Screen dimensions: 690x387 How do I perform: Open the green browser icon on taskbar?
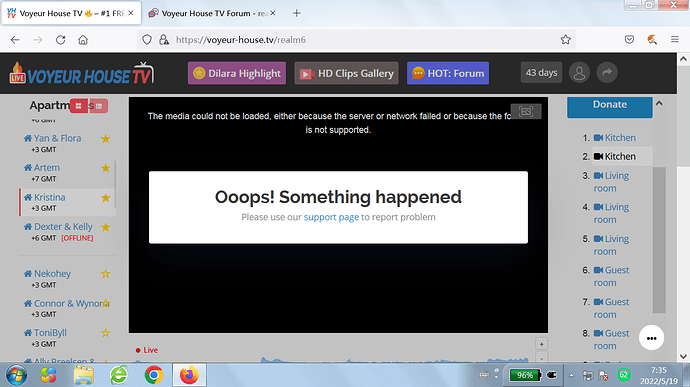point(119,375)
